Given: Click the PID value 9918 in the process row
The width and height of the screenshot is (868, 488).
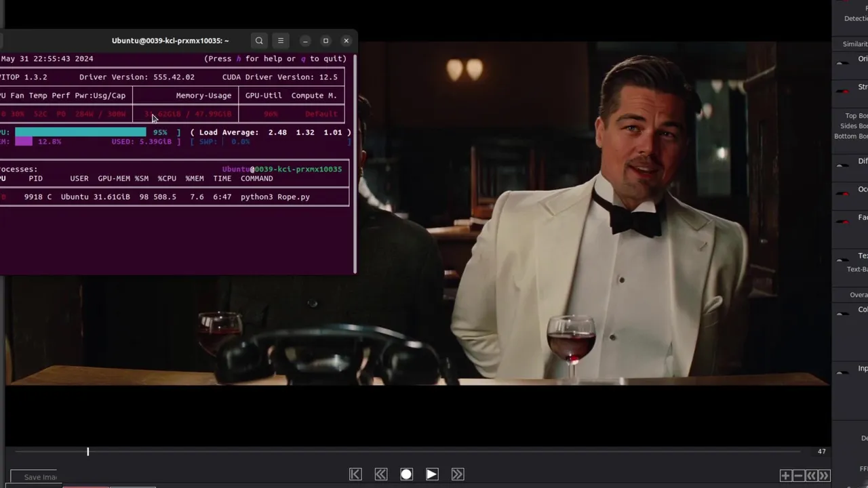Looking at the screenshot, I should coord(33,197).
